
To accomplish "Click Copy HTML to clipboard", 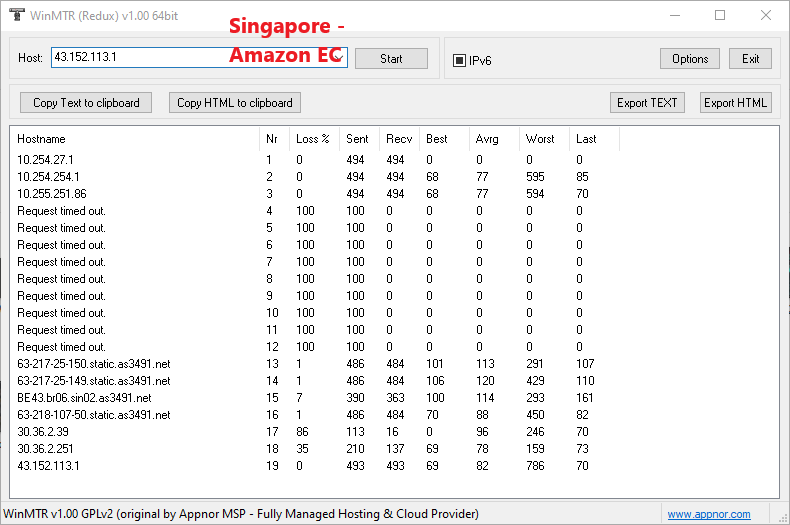I will tap(235, 102).
